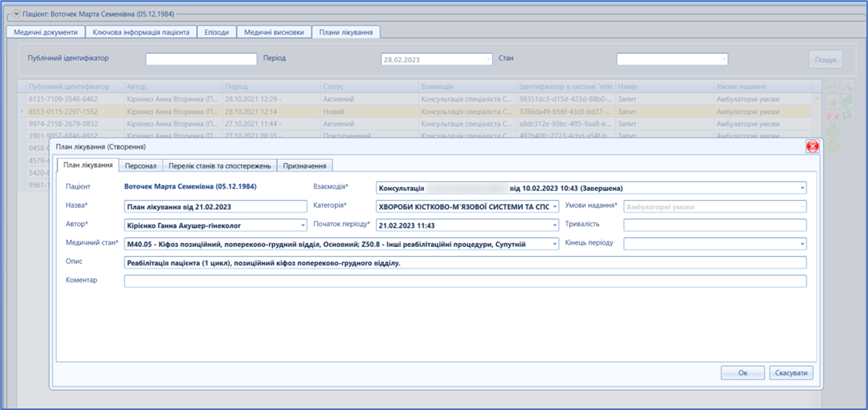Click the 98351dc3-d15d-423d-88b0 identifier cell
The height and width of the screenshot is (410, 868).
[566, 99]
